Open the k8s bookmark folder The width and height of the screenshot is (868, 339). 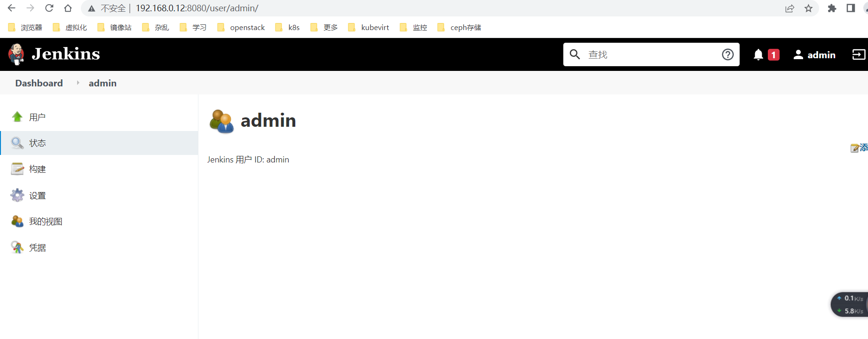coord(288,27)
